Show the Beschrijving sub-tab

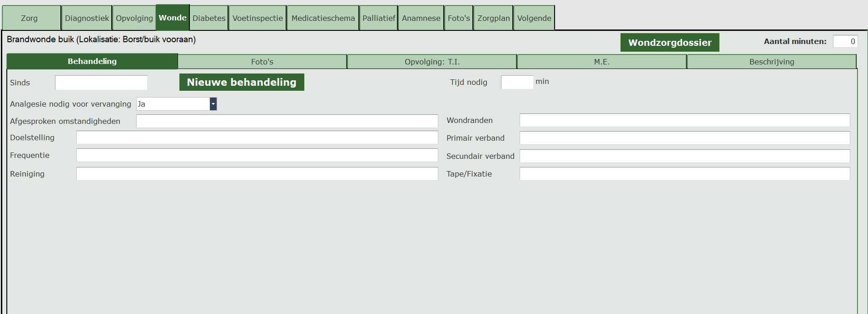pos(771,62)
